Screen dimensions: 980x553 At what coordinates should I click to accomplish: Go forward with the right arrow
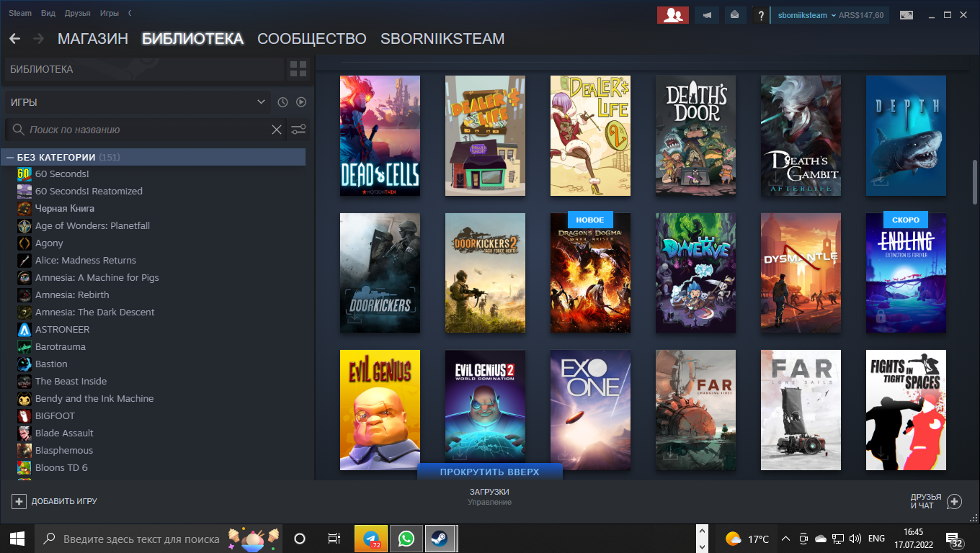pyautogui.click(x=38, y=39)
